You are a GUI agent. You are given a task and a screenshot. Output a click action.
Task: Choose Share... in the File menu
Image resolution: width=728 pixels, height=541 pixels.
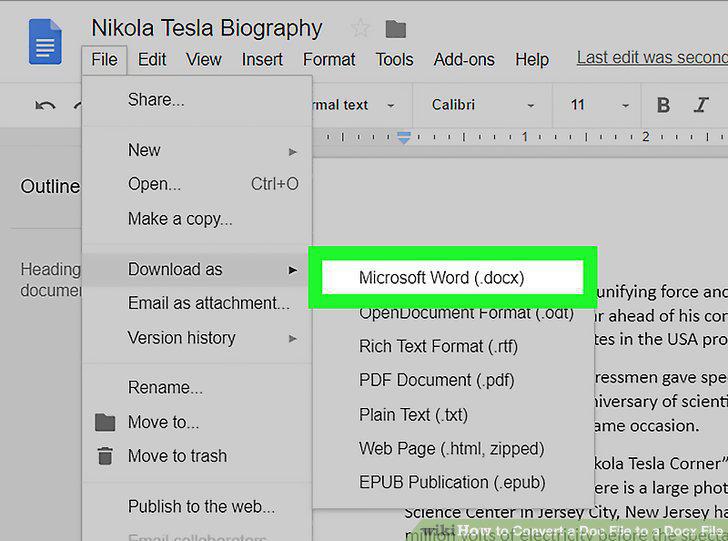click(197, 100)
